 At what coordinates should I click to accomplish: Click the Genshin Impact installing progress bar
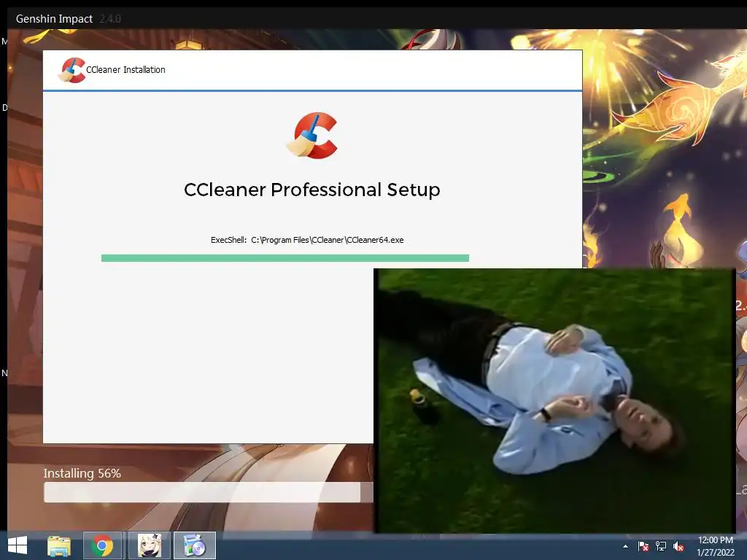tap(209, 492)
